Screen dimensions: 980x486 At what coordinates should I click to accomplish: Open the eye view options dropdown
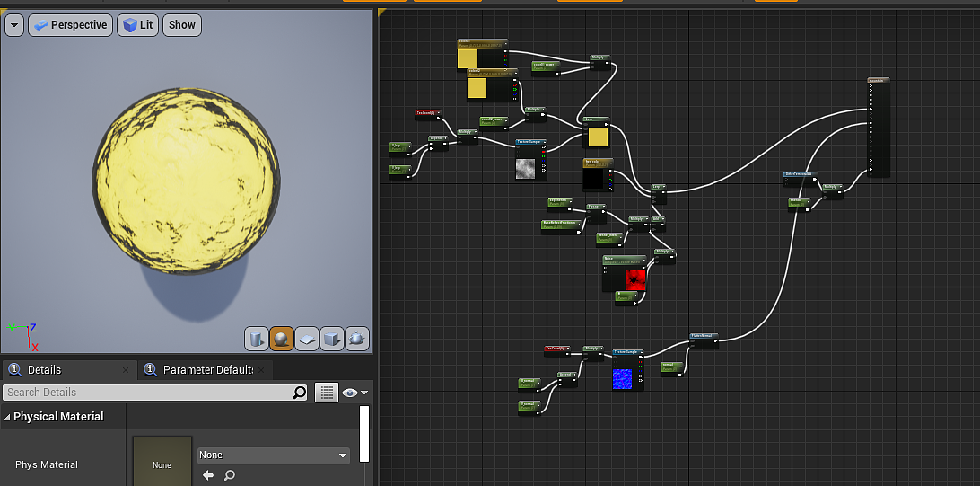[x=355, y=393]
